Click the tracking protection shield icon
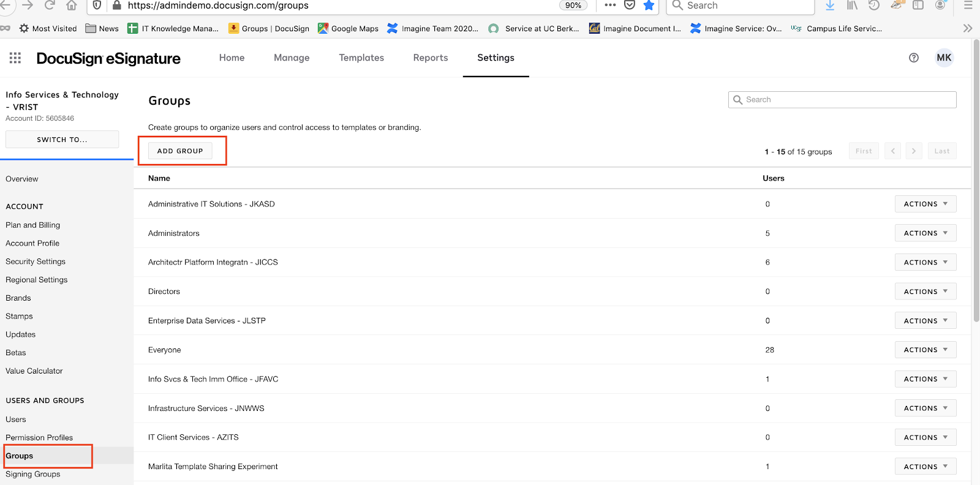Viewport: 980px width, 485px height. [x=97, y=6]
